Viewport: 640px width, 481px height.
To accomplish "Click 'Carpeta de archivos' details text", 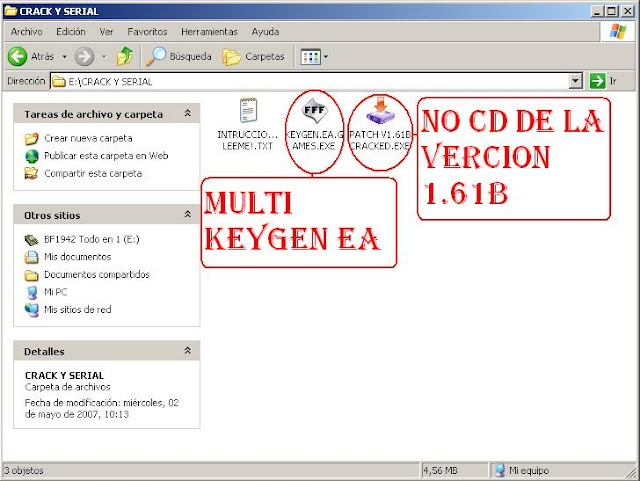I will point(67,387).
